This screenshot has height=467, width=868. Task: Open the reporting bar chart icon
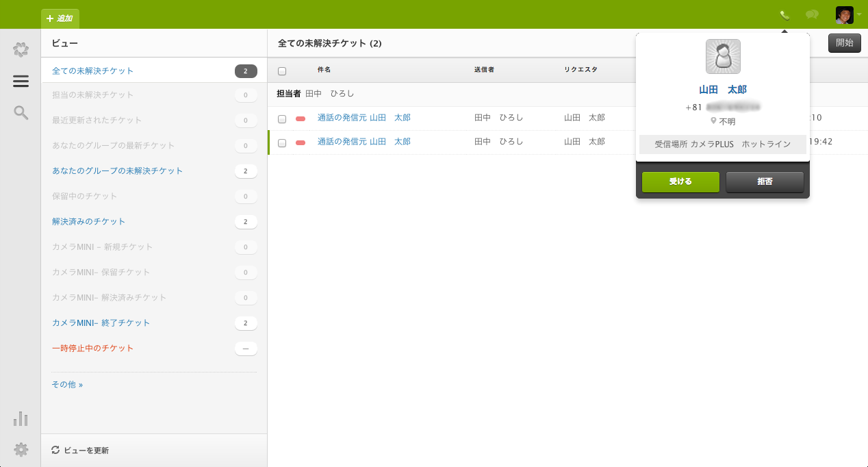coord(21,418)
